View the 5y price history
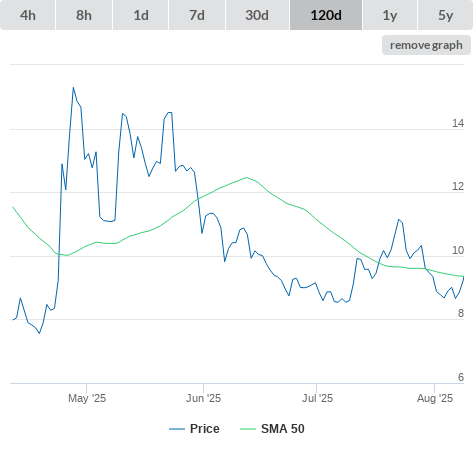Screen dimensions: 474x455 tap(445, 15)
